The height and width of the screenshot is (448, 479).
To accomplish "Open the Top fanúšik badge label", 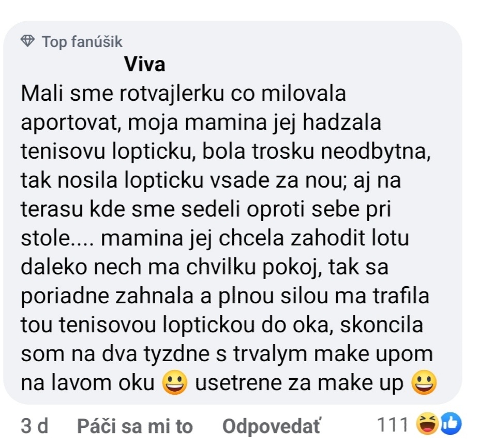I will 82,42.
